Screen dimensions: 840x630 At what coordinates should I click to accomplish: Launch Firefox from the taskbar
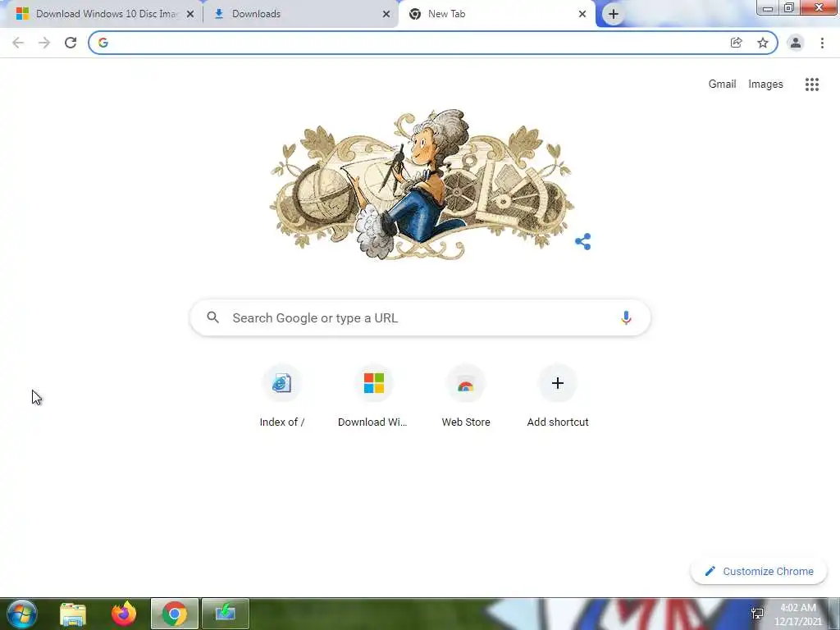tap(124, 614)
